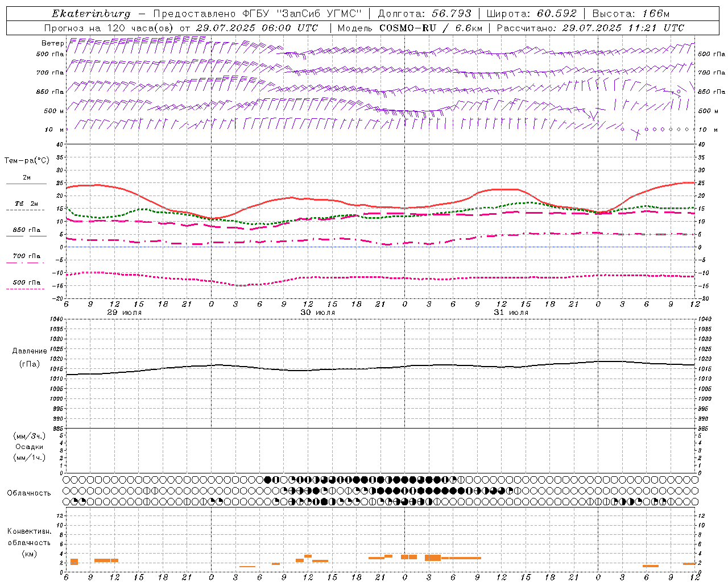Click the 'Осадки' precipitation label
This screenshot has height=582, width=728.
[x=30, y=447]
